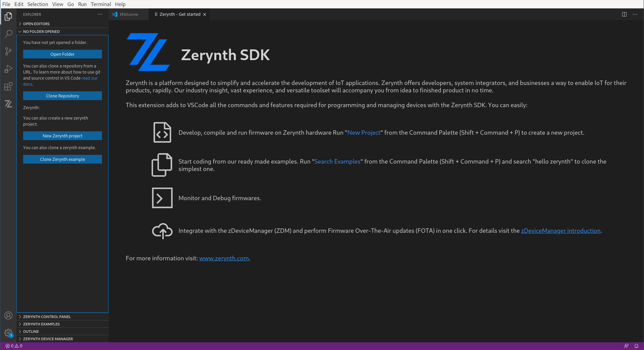Image resolution: width=644 pixels, height=350 pixels.
Task: Expand the Zerynth Examples section
Action: click(x=62, y=324)
